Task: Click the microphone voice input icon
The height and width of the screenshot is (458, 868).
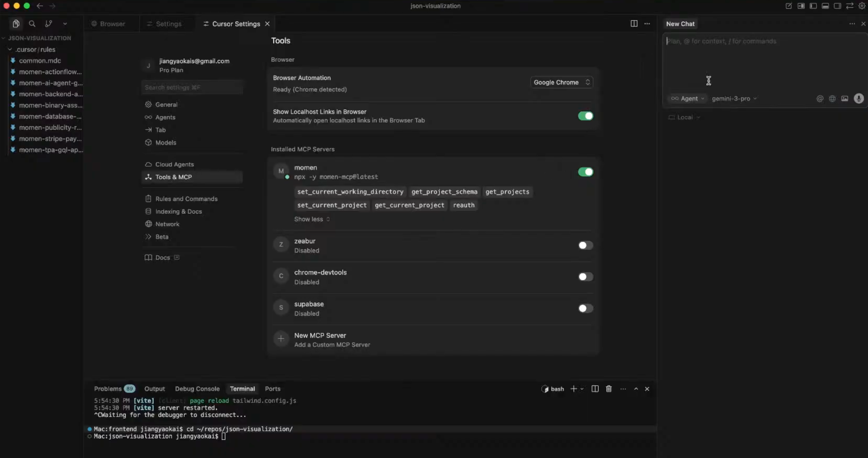Action: pos(858,98)
